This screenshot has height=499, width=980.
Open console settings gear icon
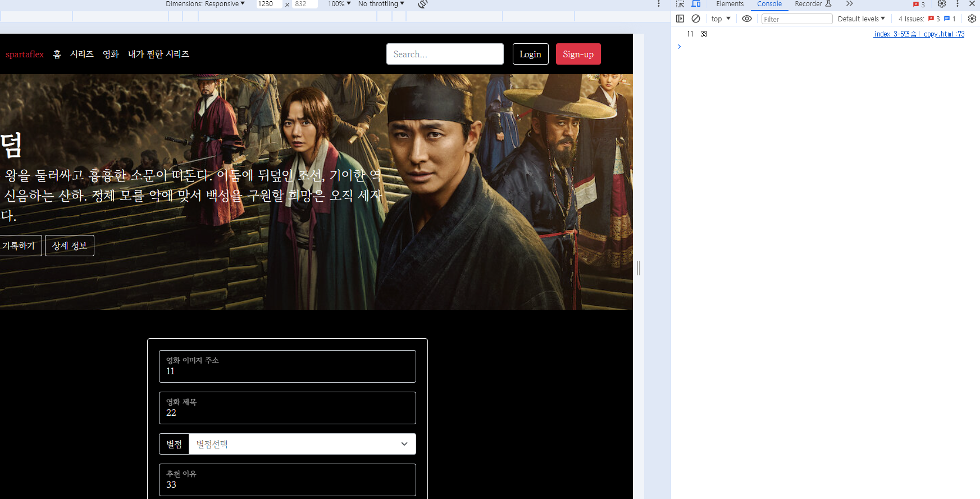tap(972, 19)
